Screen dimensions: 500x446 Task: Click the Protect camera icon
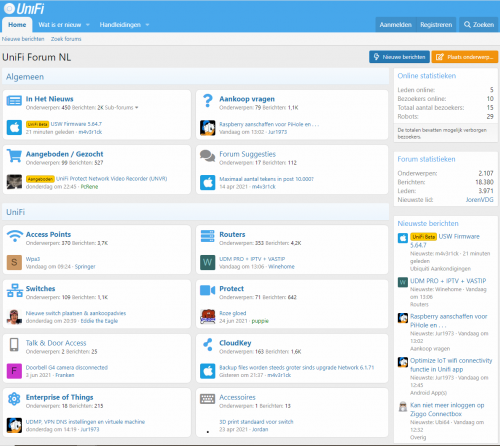tap(207, 290)
